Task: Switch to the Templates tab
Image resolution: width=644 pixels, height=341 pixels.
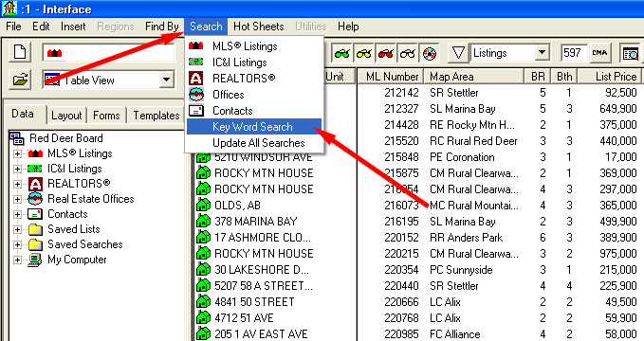Action: pos(156,116)
